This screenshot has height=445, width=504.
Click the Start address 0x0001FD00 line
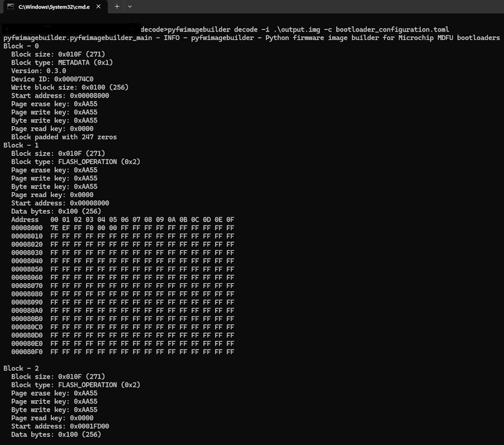tap(60, 426)
